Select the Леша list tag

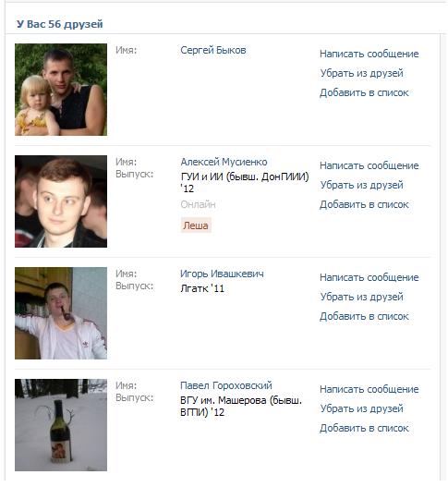(x=196, y=225)
